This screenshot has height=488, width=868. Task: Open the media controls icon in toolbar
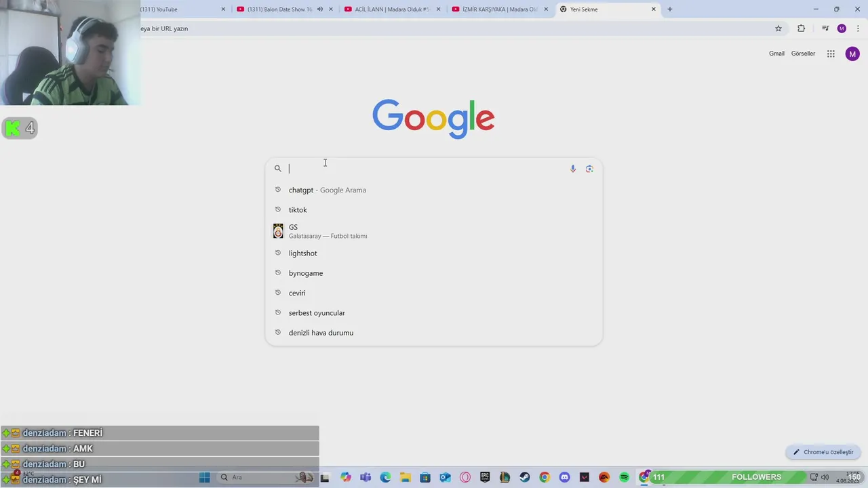[825, 28]
